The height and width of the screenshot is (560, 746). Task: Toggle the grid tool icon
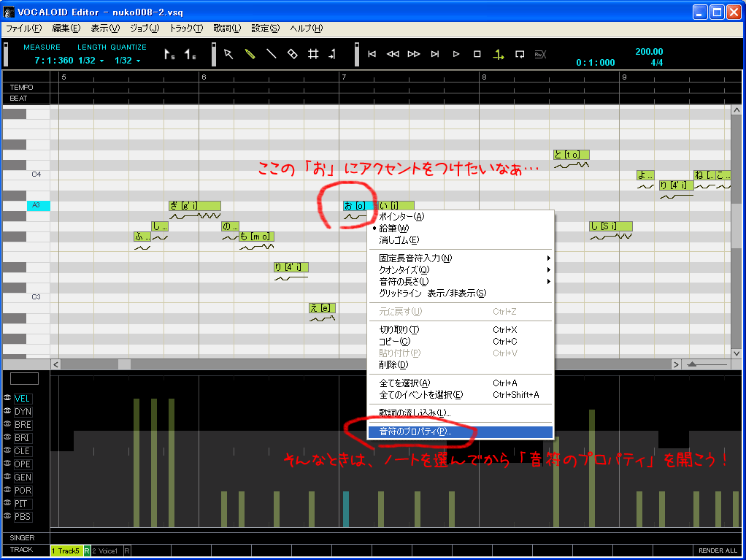[313, 54]
